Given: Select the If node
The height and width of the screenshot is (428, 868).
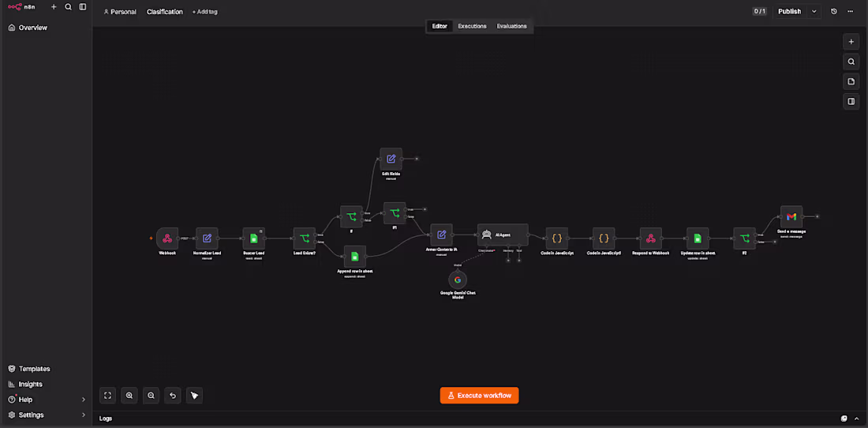Looking at the screenshot, I should pos(351,216).
